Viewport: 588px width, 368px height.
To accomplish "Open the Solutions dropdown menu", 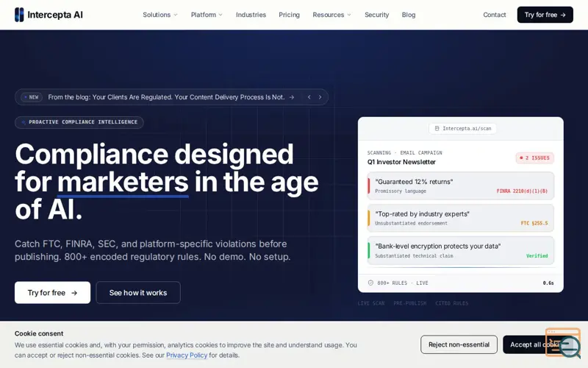I will 160,15.
